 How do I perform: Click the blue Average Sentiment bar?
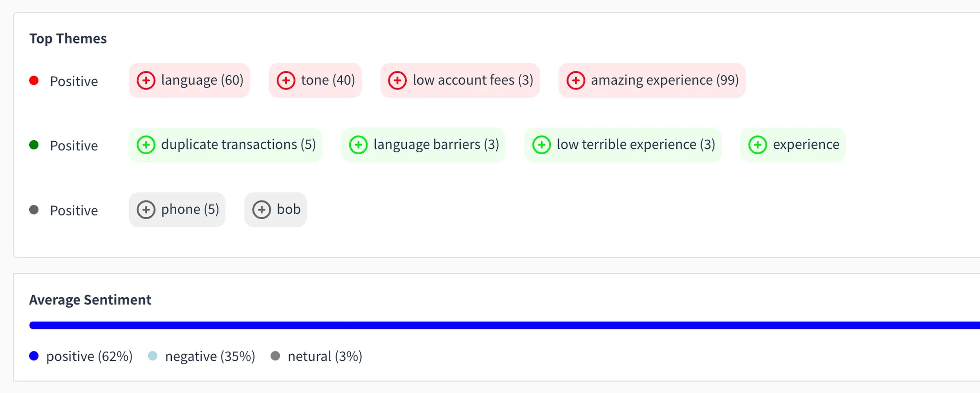click(502, 326)
